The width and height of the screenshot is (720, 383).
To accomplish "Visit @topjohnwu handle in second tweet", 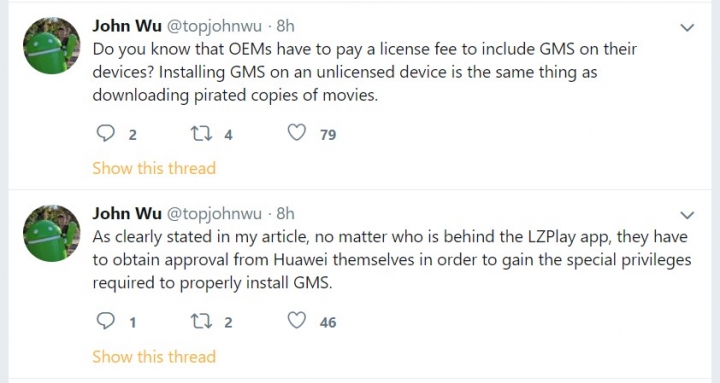I will (214, 214).
